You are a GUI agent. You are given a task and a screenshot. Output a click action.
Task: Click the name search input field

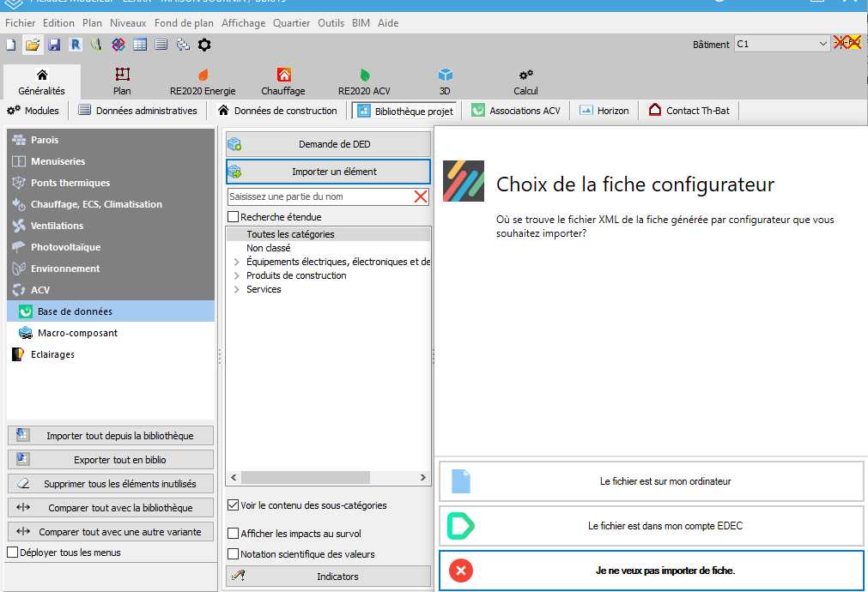(x=319, y=196)
